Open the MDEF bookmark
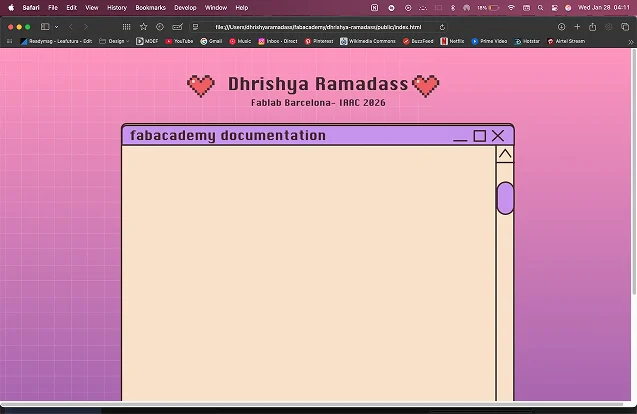637x414 pixels. pyautogui.click(x=147, y=41)
